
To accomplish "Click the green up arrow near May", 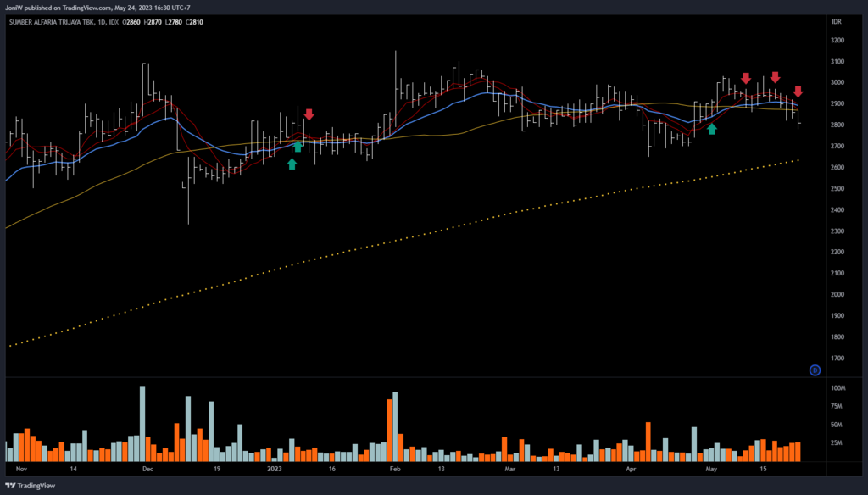I will [712, 129].
